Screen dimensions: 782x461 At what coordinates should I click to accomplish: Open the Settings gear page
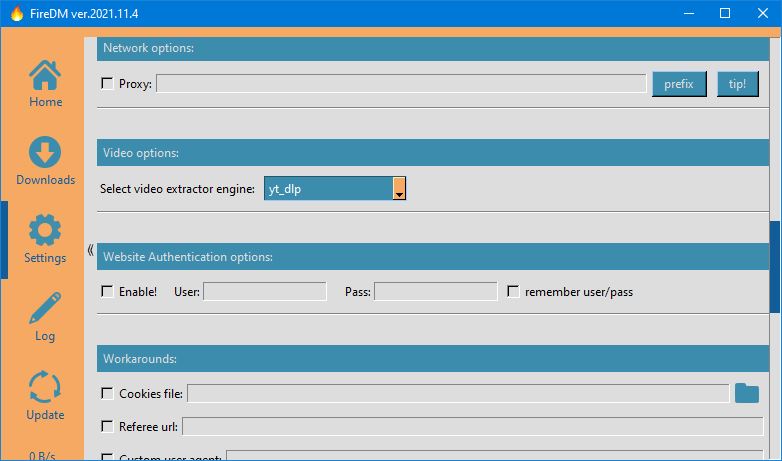coord(45,238)
